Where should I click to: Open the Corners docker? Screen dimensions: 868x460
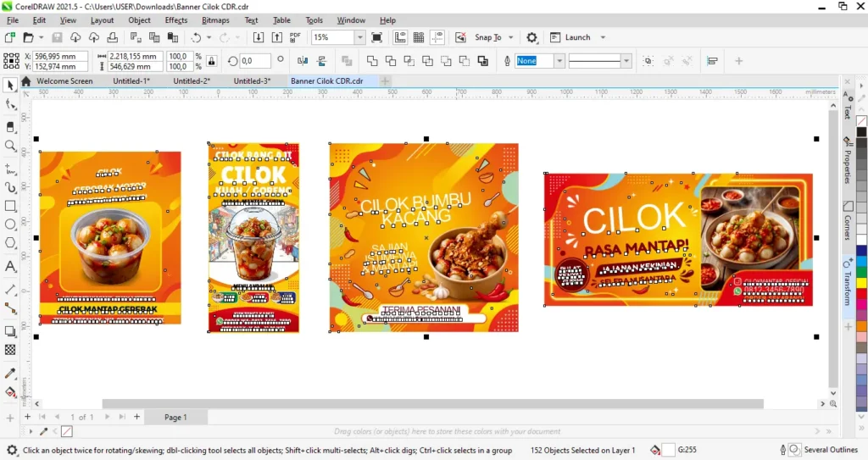pyautogui.click(x=848, y=221)
